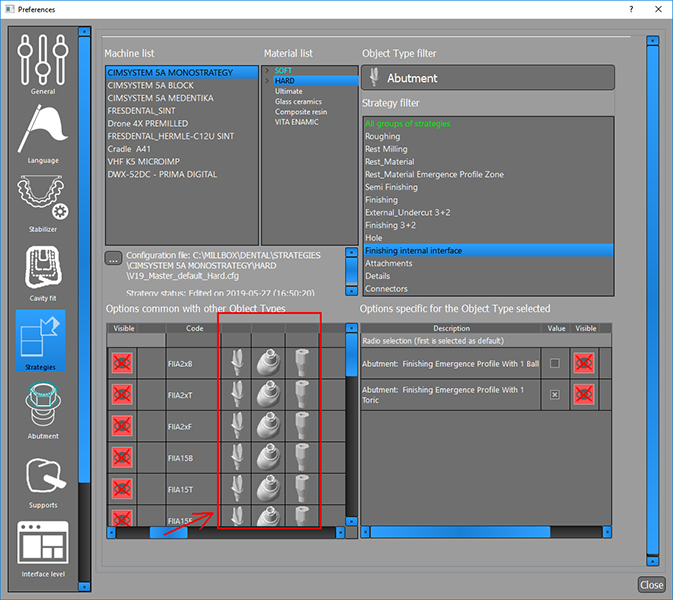Select Composite resin material
673x600 pixels.
301,112
